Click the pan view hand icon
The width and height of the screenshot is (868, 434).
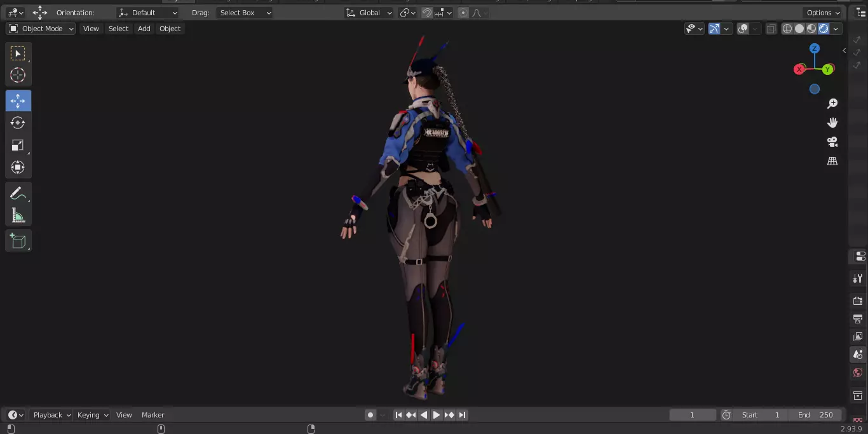point(832,123)
